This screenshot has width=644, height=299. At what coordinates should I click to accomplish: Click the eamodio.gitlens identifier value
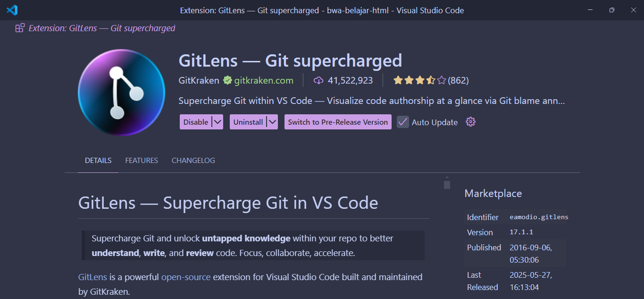click(539, 217)
